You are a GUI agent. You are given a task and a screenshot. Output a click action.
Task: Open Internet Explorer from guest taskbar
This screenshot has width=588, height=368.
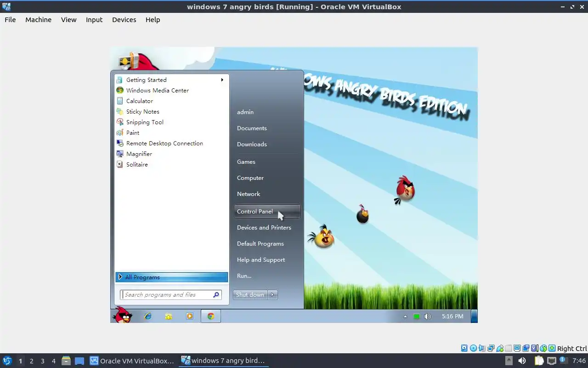147,316
